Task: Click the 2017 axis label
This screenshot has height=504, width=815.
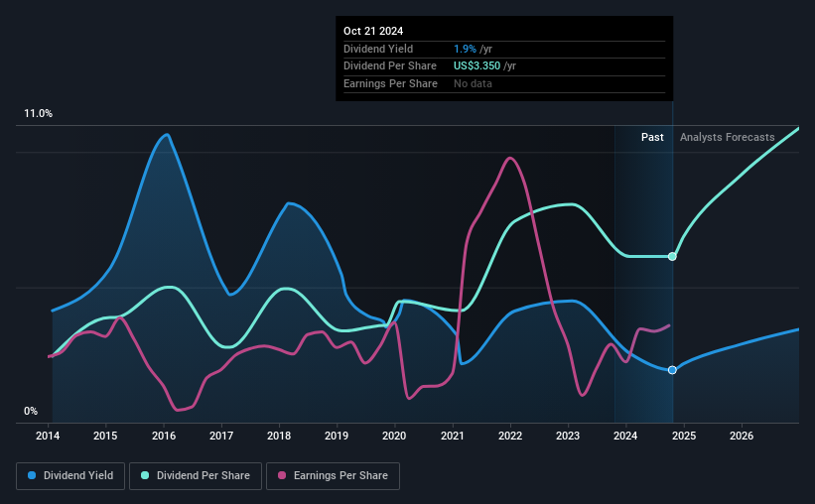Action: [221, 436]
